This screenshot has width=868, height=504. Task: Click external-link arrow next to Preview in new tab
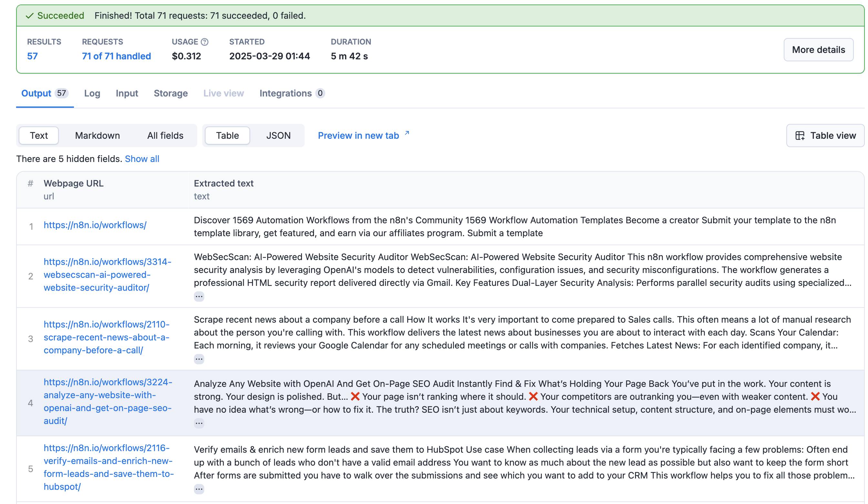point(407,133)
